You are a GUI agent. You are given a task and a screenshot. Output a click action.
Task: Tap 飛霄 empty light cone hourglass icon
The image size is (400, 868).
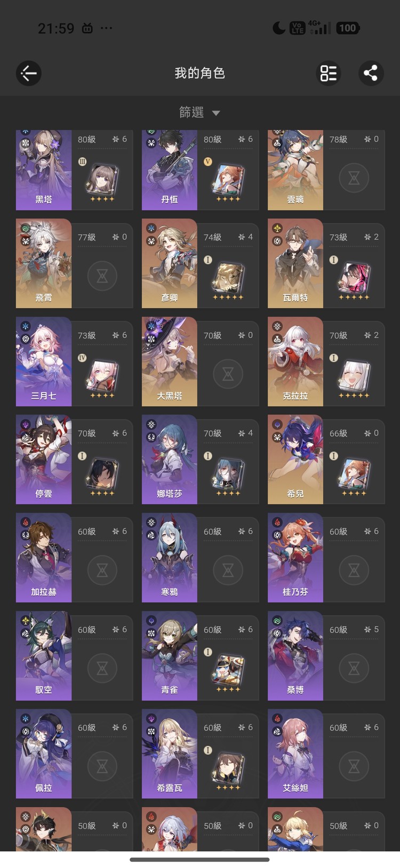pos(102,276)
